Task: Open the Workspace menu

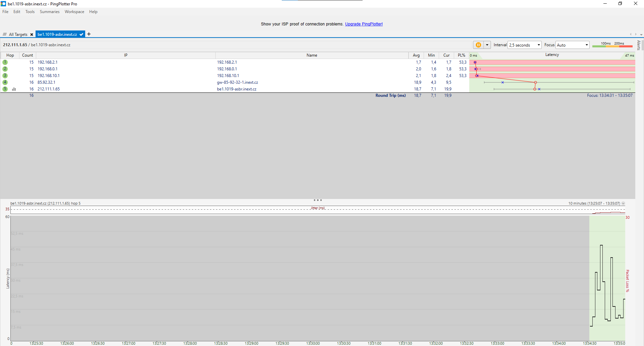Action: coord(74,12)
